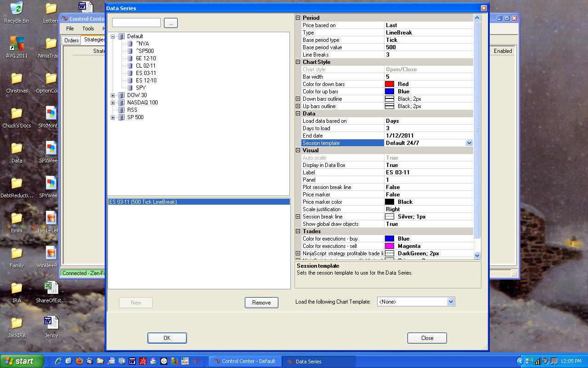
Task: Collapse the Default instrument list
Action: click(113, 36)
